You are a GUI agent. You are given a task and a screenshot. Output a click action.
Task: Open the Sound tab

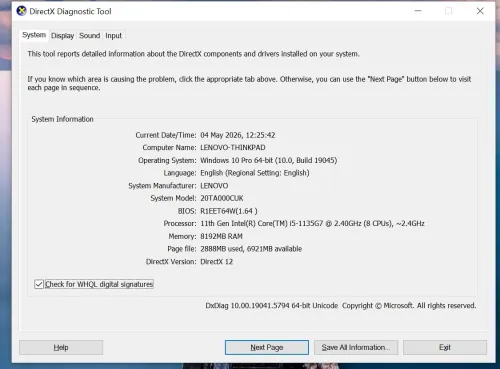(x=89, y=36)
